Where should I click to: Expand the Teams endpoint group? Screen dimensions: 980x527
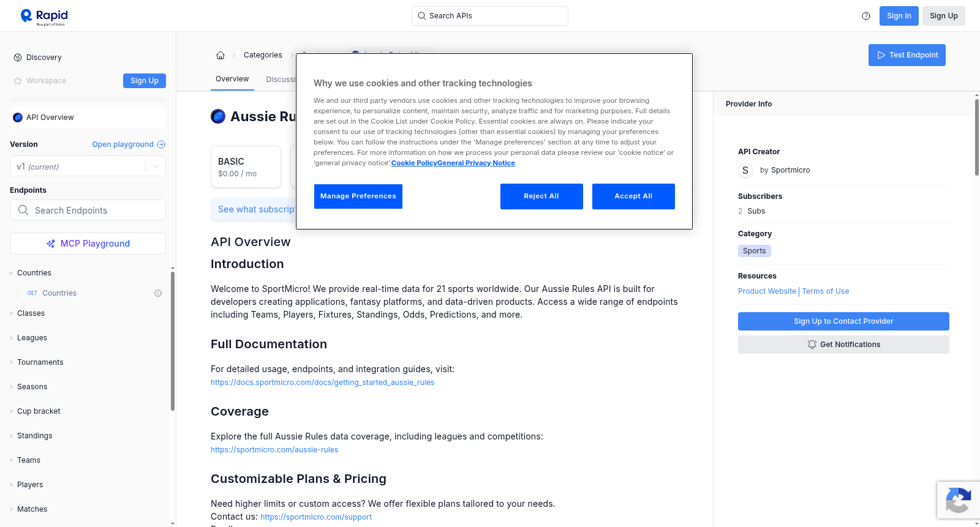(x=11, y=460)
